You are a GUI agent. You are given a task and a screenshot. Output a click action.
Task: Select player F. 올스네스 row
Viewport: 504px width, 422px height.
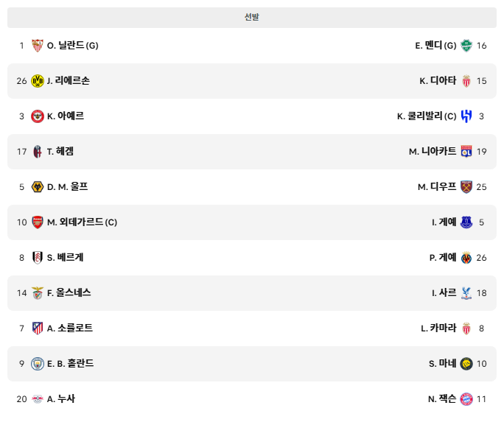click(x=252, y=293)
